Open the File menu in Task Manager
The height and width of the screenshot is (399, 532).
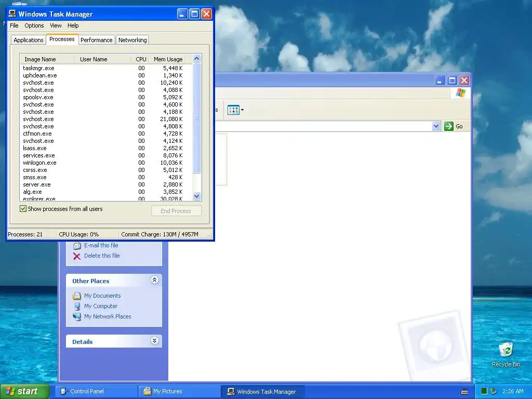coord(14,25)
